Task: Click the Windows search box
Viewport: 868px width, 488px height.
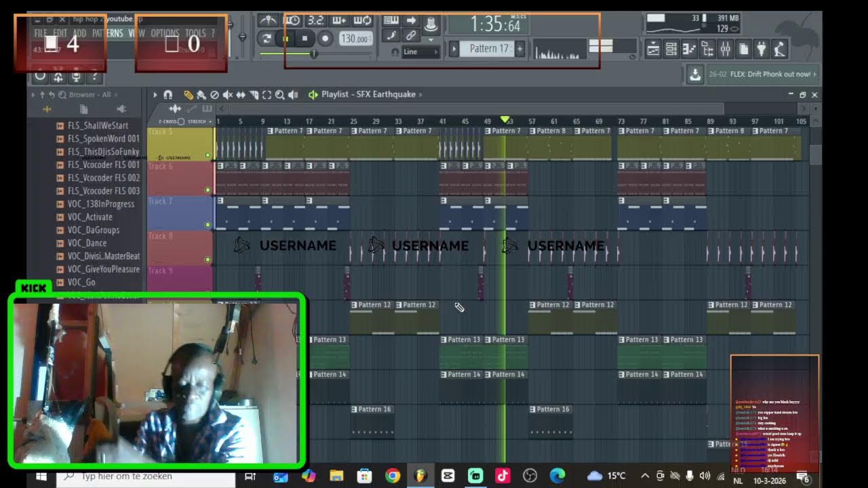Action: click(x=146, y=476)
